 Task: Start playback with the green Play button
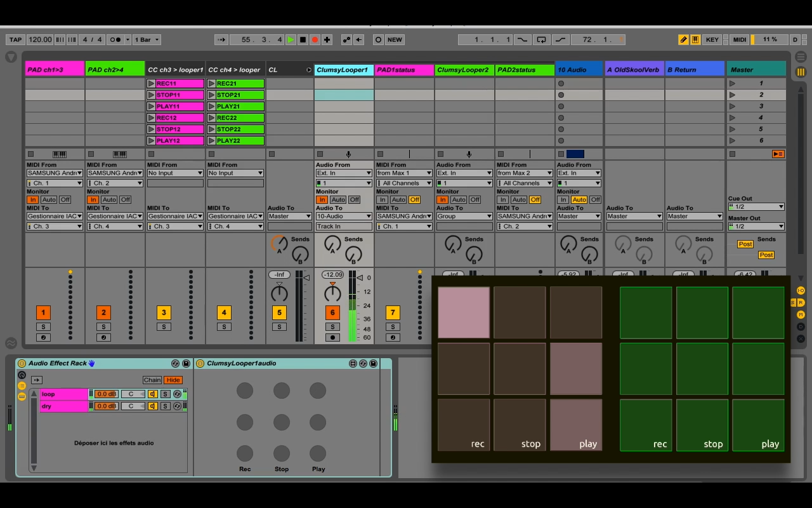click(x=291, y=39)
